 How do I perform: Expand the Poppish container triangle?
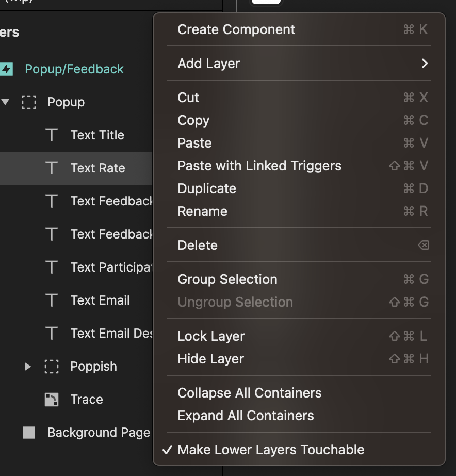point(28,367)
